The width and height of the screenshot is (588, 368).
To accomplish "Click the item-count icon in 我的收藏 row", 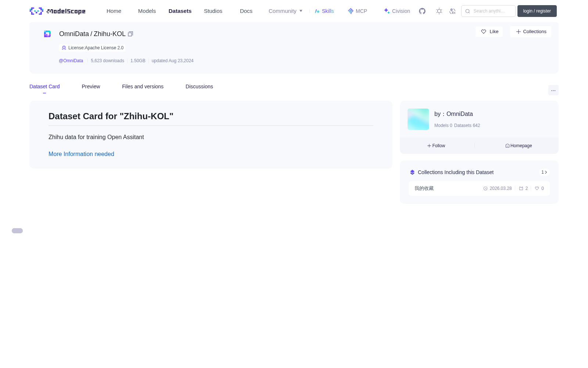I will [x=521, y=188].
